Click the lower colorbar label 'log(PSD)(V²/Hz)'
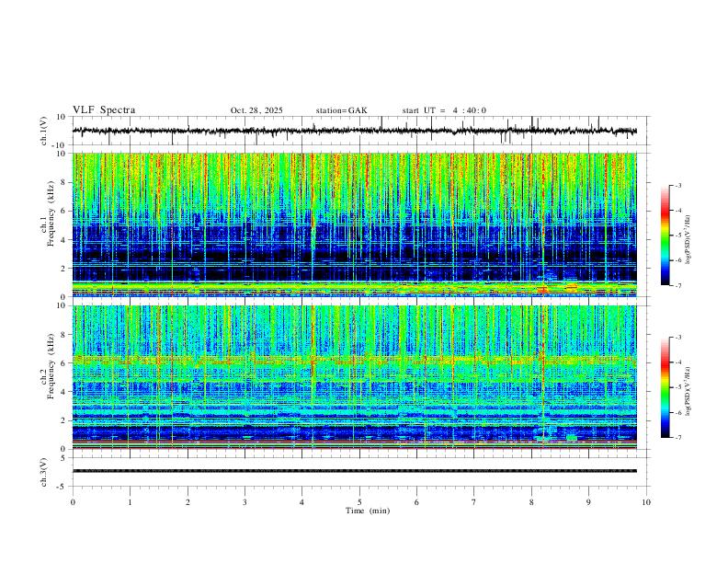 click(688, 391)
